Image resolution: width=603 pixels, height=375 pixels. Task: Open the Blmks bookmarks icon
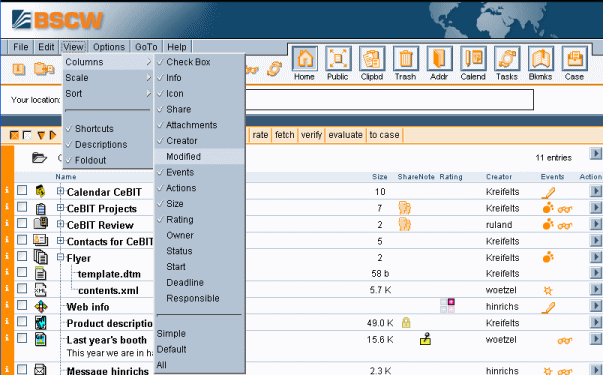tap(541, 58)
